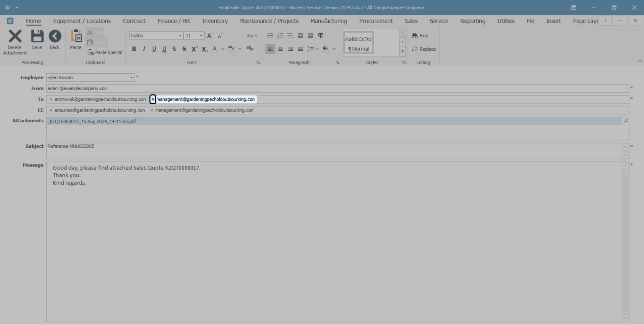This screenshot has width=644, height=324.
Task: Open the Home ribbon tab
Action: click(34, 21)
